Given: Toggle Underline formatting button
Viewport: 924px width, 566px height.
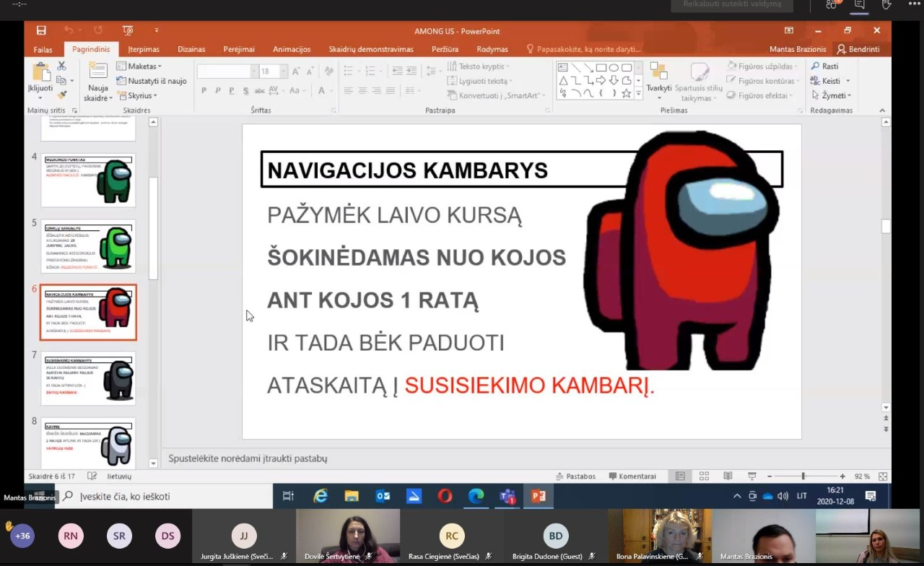Looking at the screenshot, I should pos(231,91).
